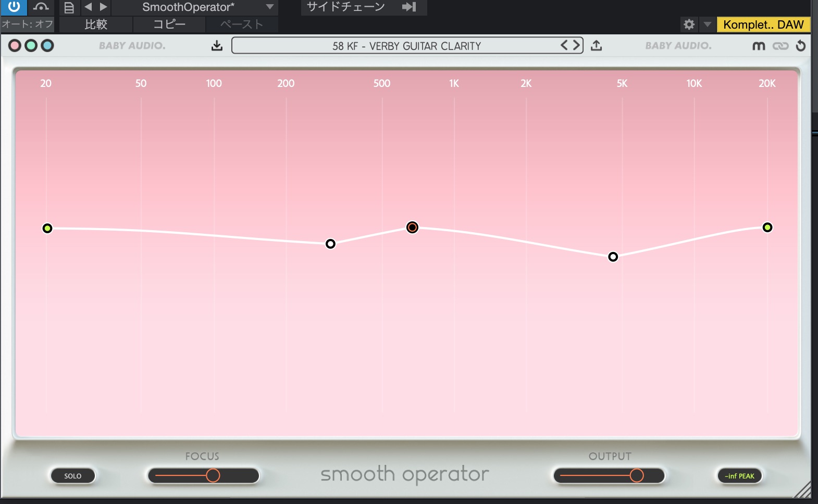Go to the previous preset arrow
The height and width of the screenshot is (504, 818).
pos(564,45)
